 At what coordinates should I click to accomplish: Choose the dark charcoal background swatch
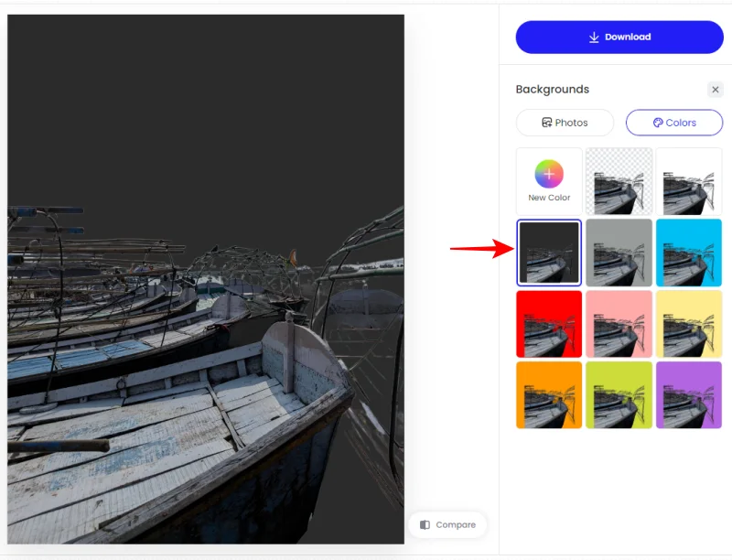(x=549, y=253)
